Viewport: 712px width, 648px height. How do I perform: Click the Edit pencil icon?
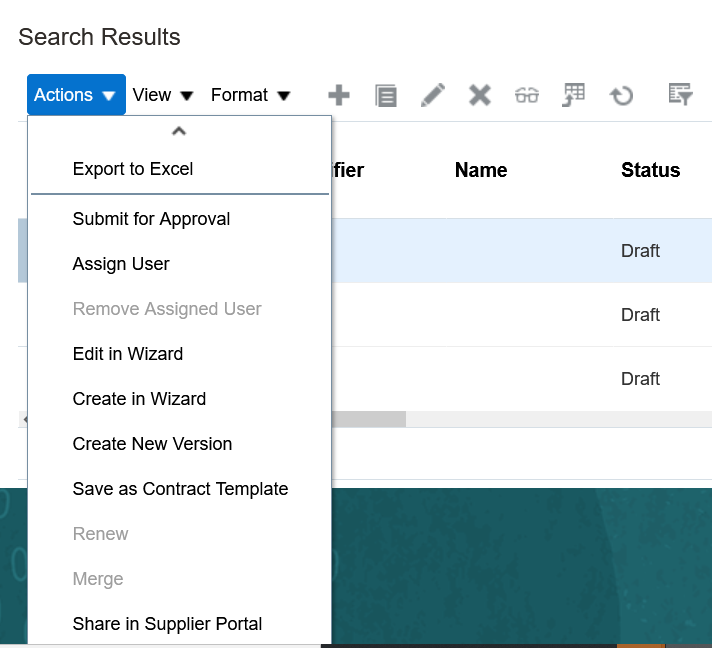(x=433, y=95)
